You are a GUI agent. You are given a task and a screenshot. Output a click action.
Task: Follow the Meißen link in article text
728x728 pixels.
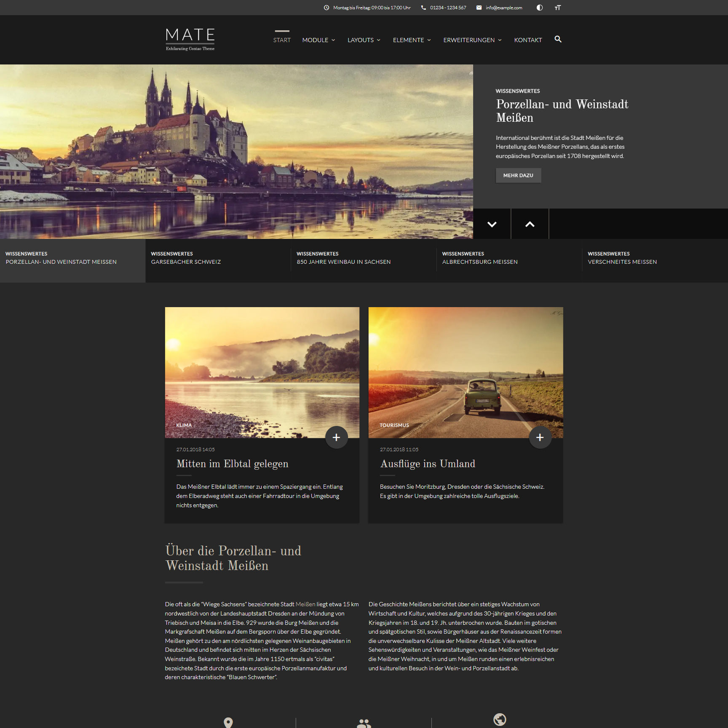tap(305, 604)
